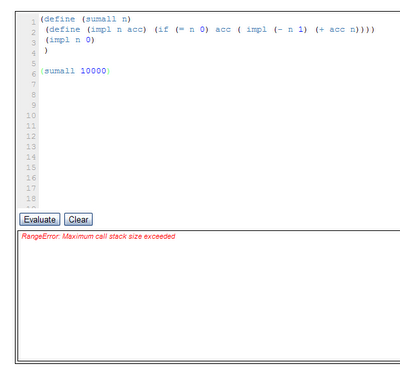The image size is (400, 375).
Task: Click the RangeError message in output
Action: tap(98, 236)
